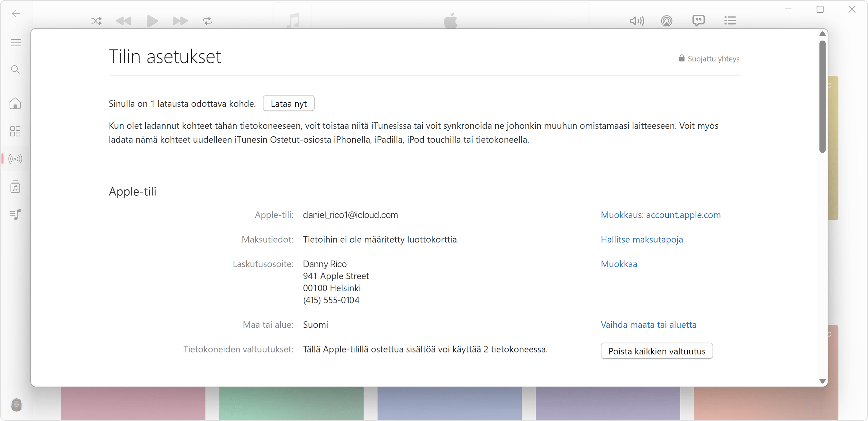Screen dimensions: 868x421
Task: Open the Browse grid icon
Action: click(x=15, y=131)
